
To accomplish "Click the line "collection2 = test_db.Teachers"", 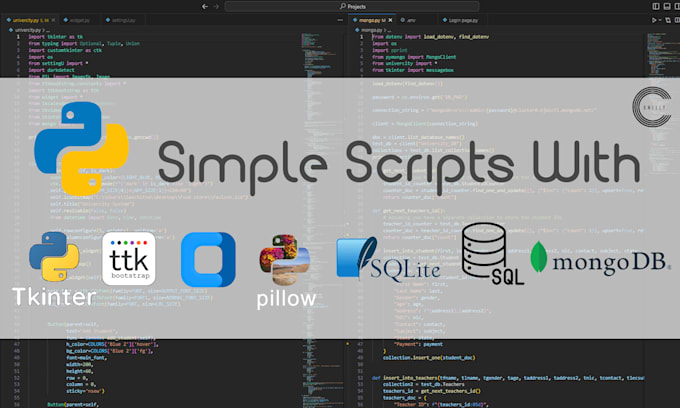I will click(423, 384).
